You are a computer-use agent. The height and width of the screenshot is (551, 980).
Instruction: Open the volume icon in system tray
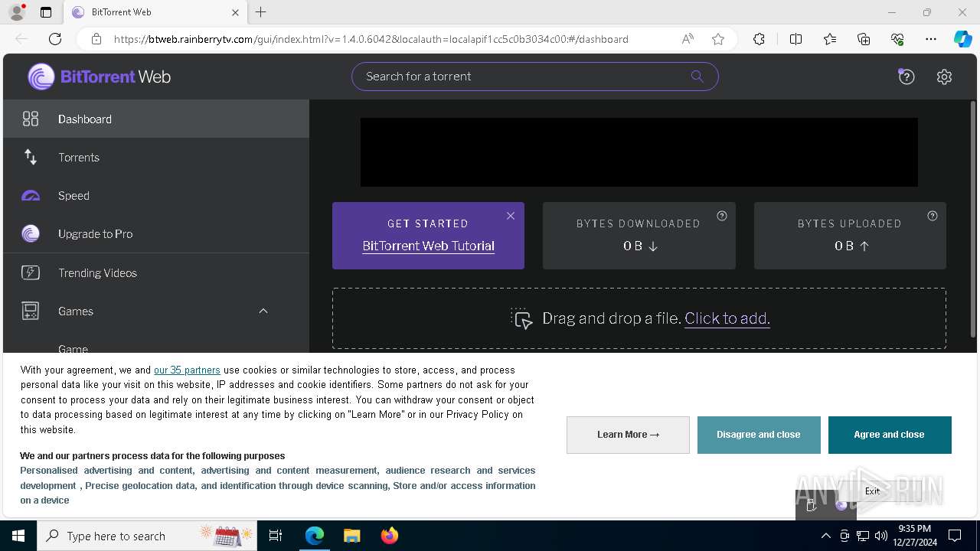881,536
